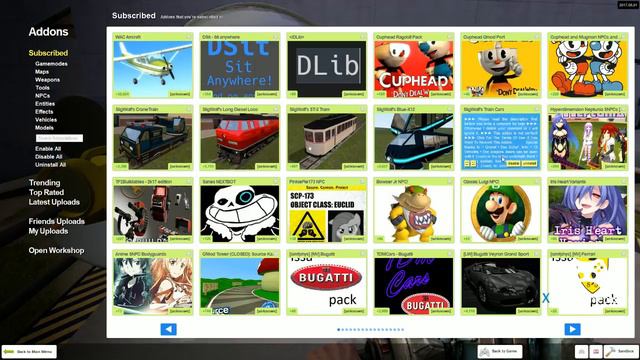Filter subscribed addons by Effects

click(44, 111)
